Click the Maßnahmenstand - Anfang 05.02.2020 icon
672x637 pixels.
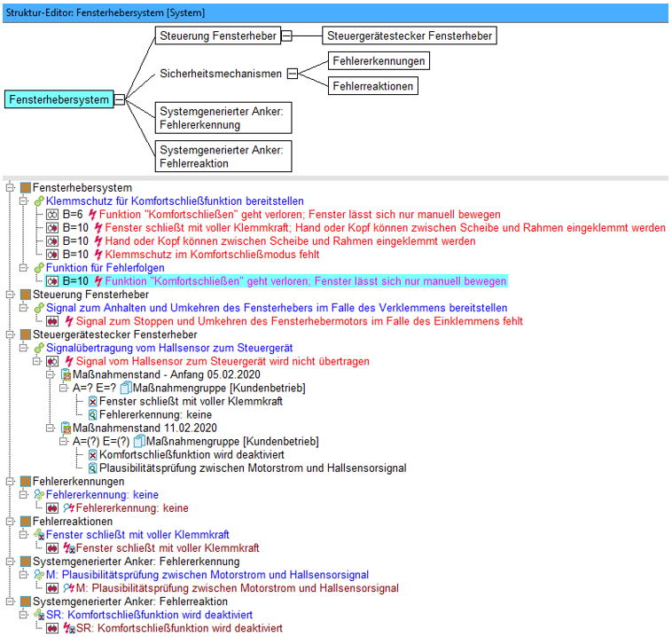(66, 375)
